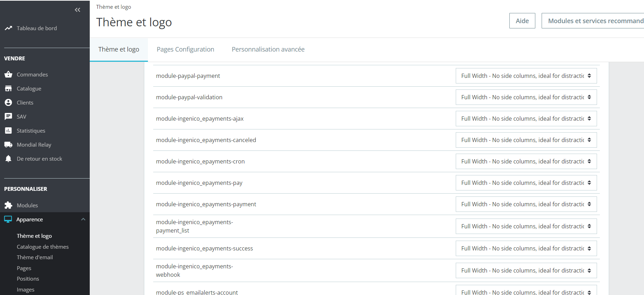Open layout dropdown for module-ingenico_epayments-success
This screenshot has width=644, height=295.
[x=526, y=248]
